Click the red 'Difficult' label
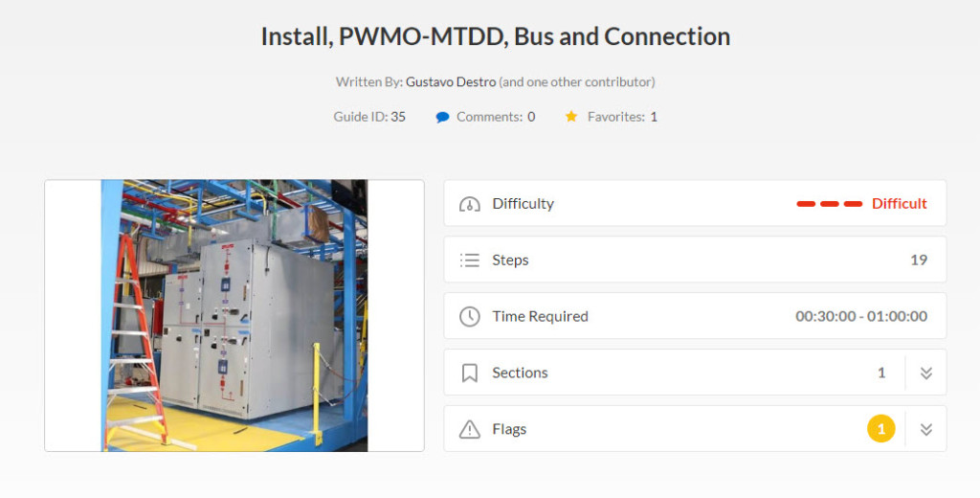The width and height of the screenshot is (980, 498). coord(899,204)
